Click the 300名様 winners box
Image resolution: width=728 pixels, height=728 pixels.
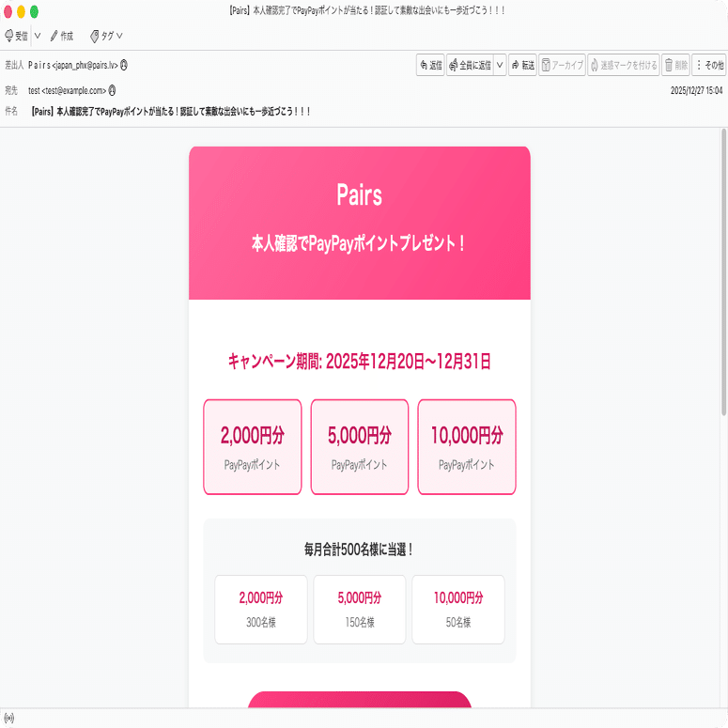coord(261,610)
